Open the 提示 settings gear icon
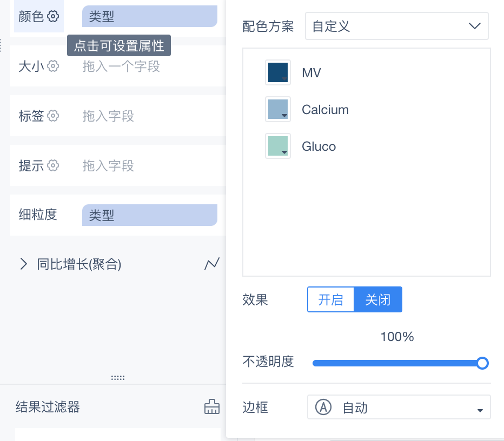Viewport: 504px width, 441px height. pyautogui.click(x=53, y=165)
